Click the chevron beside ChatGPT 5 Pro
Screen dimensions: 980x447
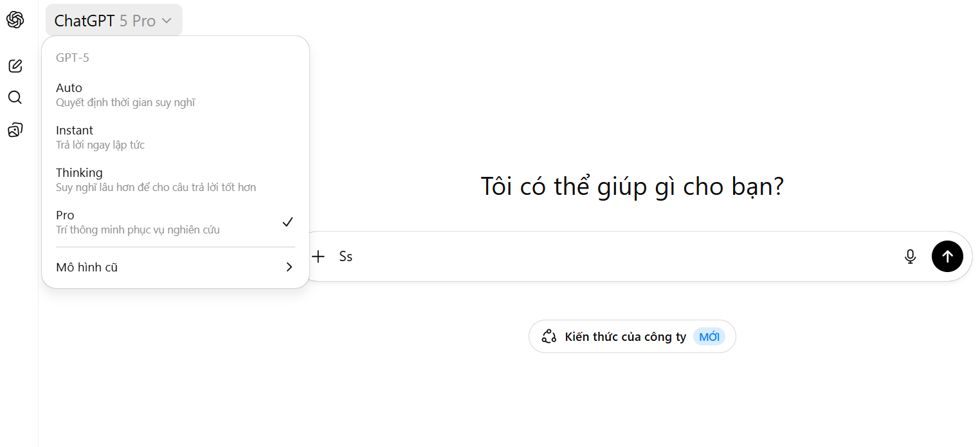pos(167,21)
